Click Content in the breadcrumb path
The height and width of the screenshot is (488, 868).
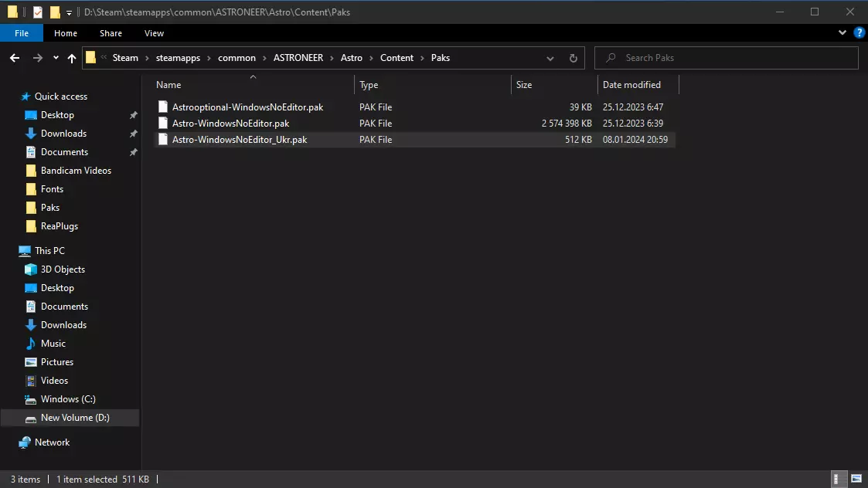397,58
